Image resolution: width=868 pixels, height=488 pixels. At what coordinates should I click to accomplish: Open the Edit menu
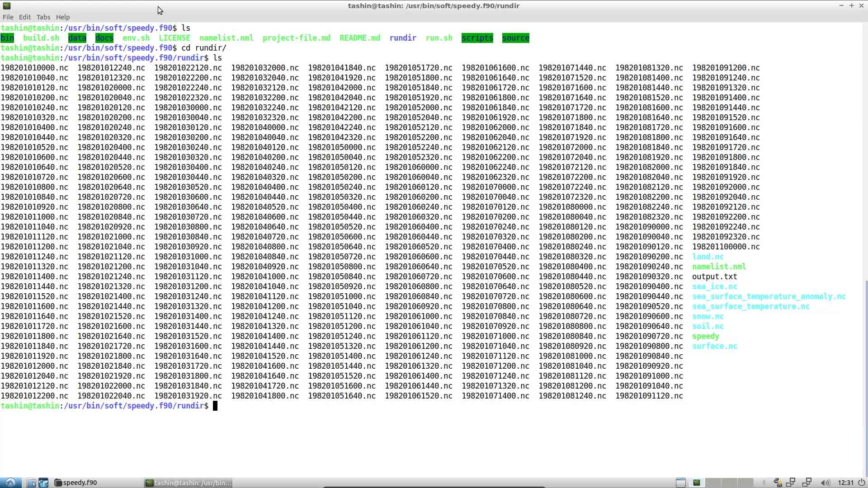pyautogui.click(x=25, y=17)
